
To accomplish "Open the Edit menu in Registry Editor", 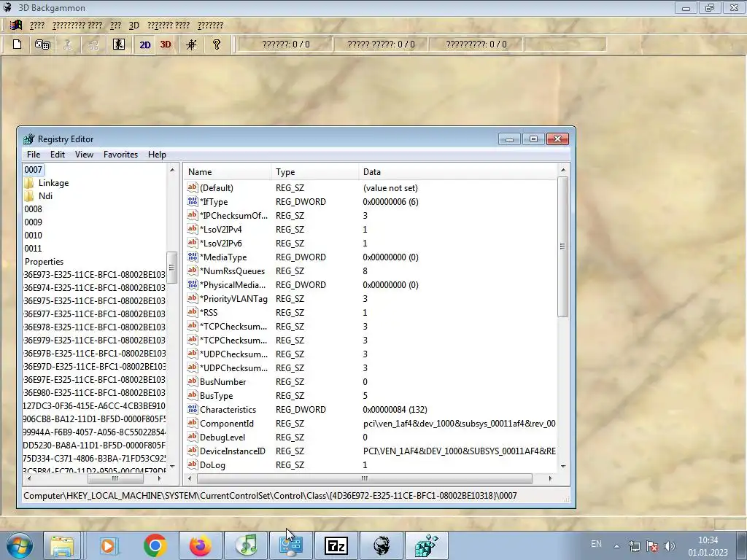I will (x=58, y=155).
